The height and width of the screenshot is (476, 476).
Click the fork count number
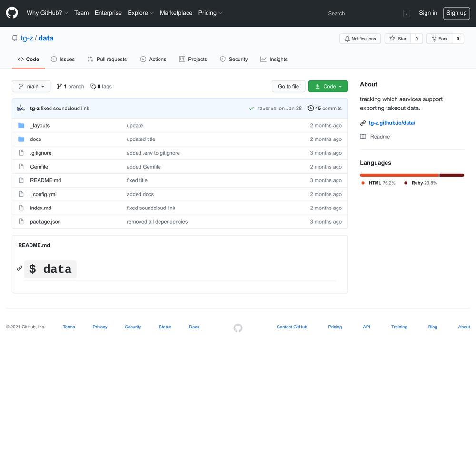pyautogui.click(x=458, y=39)
